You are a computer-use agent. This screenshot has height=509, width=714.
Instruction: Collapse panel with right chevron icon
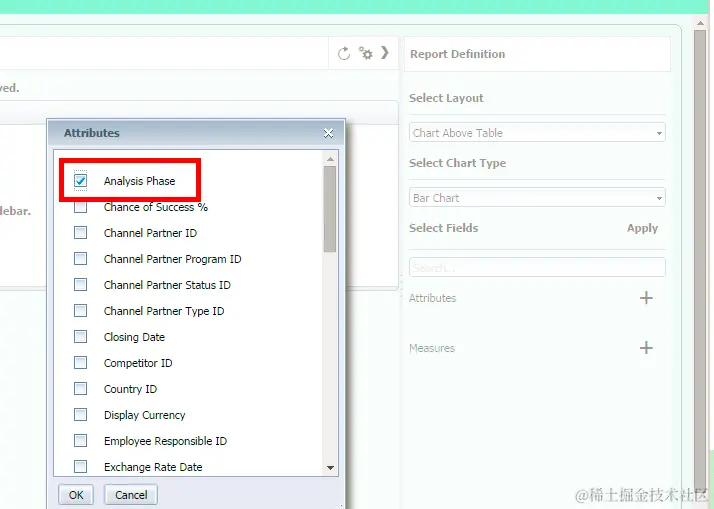coord(385,53)
